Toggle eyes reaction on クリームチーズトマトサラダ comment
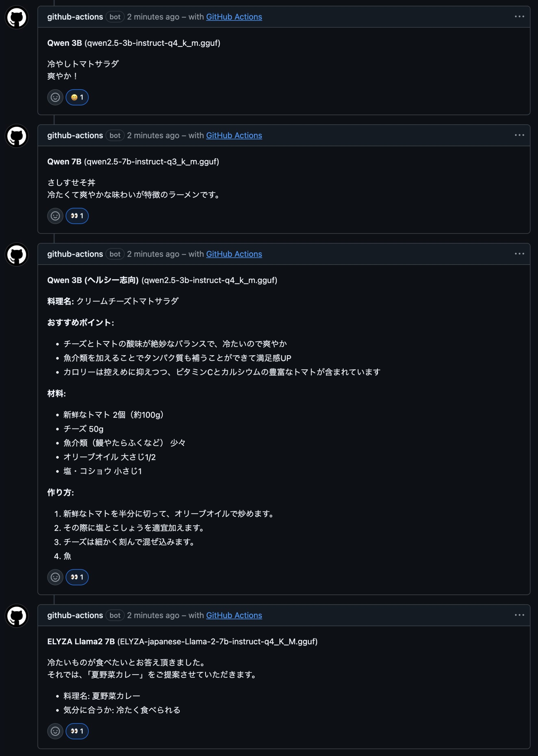This screenshot has width=538, height=756. 77,577
